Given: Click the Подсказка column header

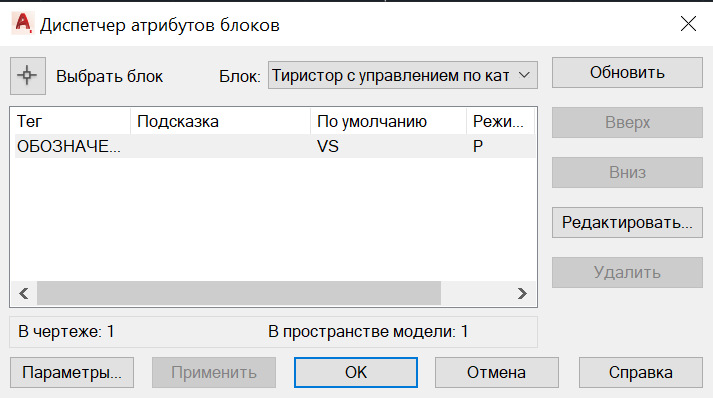Looking at the screenshot, I should click(221, 121).
